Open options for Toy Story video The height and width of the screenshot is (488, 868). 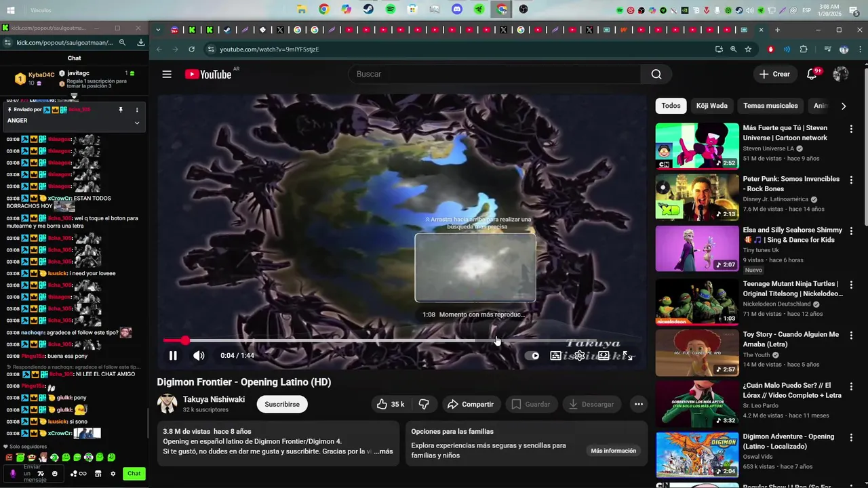tap(851, 335)
